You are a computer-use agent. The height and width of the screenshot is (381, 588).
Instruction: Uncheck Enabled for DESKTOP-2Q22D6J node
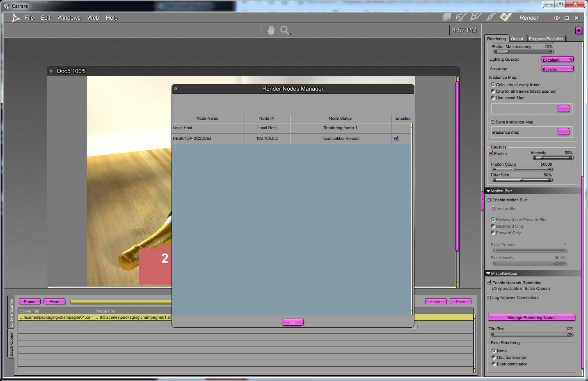click(396, 138)
